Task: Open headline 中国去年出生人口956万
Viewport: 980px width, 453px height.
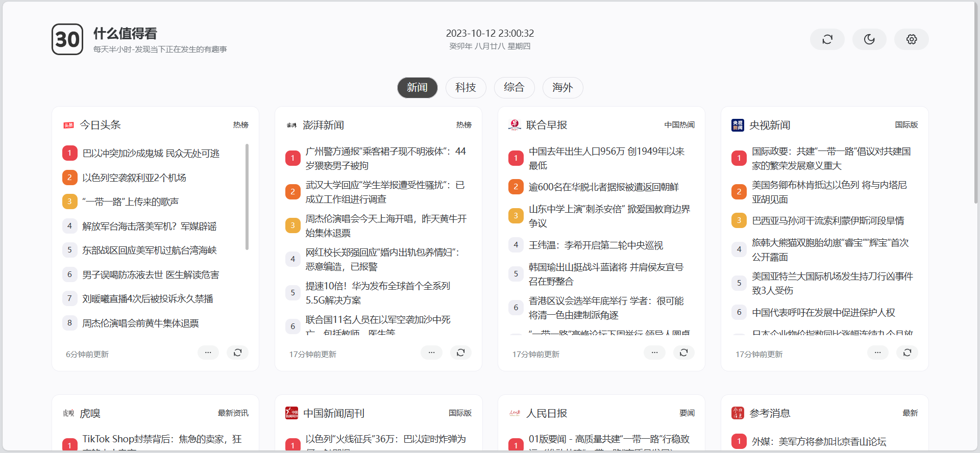Action: point(606,158)
